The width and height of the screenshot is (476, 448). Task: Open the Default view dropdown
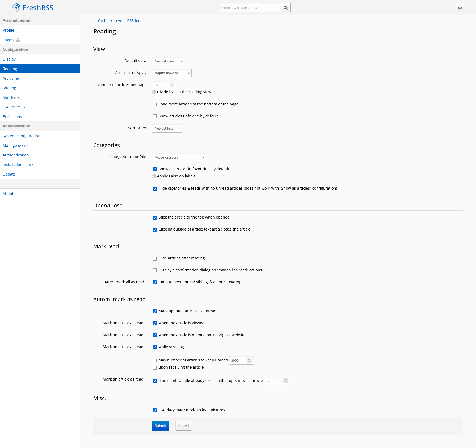168,61
